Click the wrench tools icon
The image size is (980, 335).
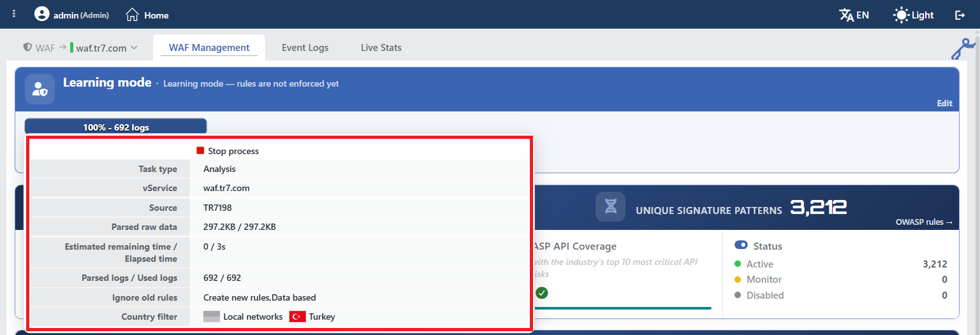[963, 49]
